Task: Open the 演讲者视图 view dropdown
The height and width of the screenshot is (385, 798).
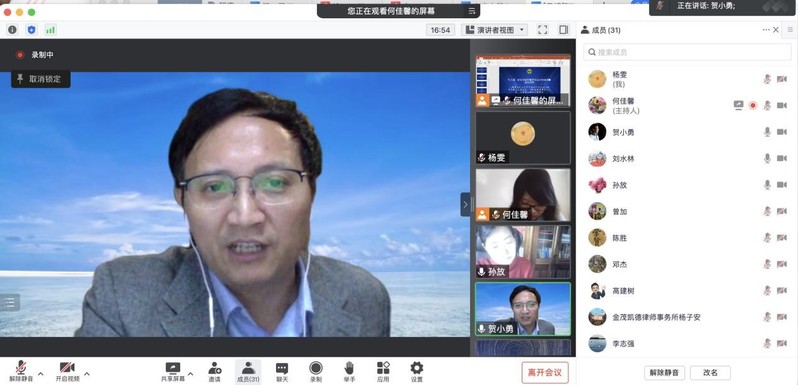Action: [x=495, y=30]
